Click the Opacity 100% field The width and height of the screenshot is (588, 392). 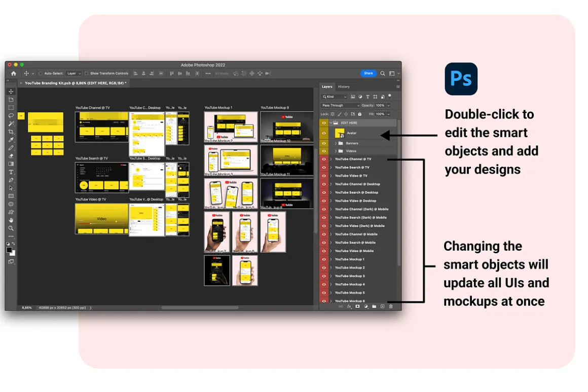[x=380, y=105]
